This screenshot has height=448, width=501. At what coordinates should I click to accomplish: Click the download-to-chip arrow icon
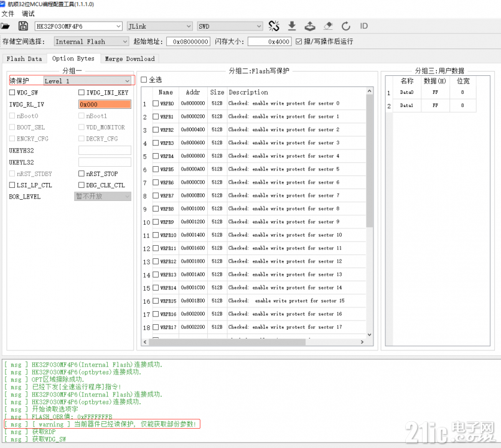click(292, 26)
